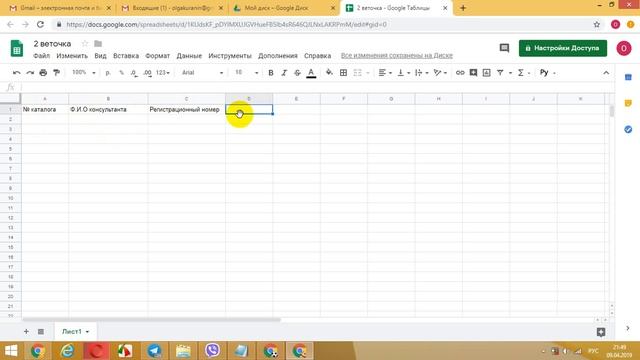Open the input tools Ру button
Viewport: 640px width, 360px height.
pos(544,73)
